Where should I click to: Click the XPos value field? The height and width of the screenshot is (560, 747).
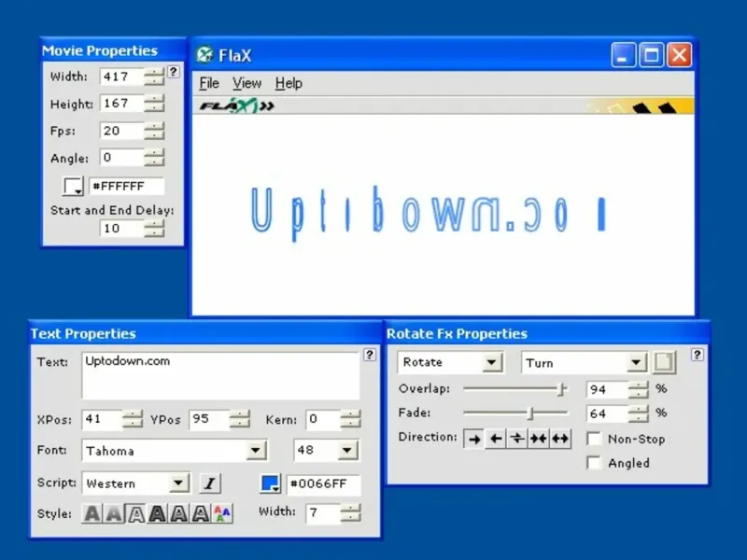pyautogui.click(x=102, y=419)
